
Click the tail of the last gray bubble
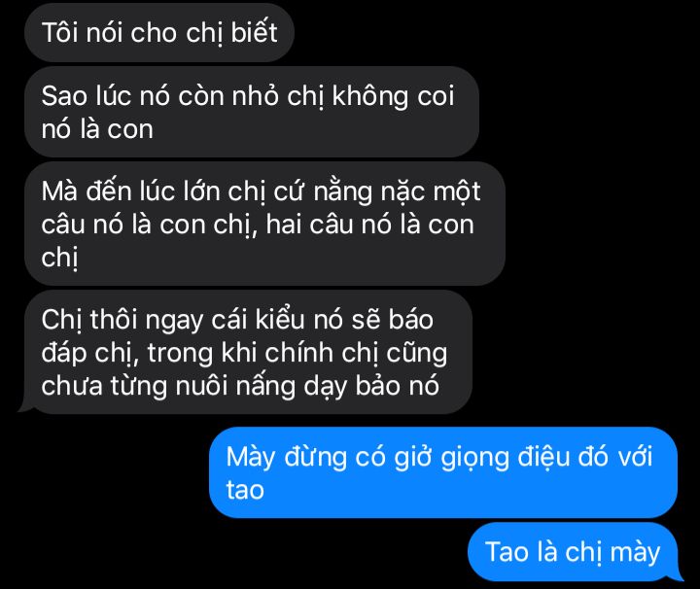click(x=24, y=406)
